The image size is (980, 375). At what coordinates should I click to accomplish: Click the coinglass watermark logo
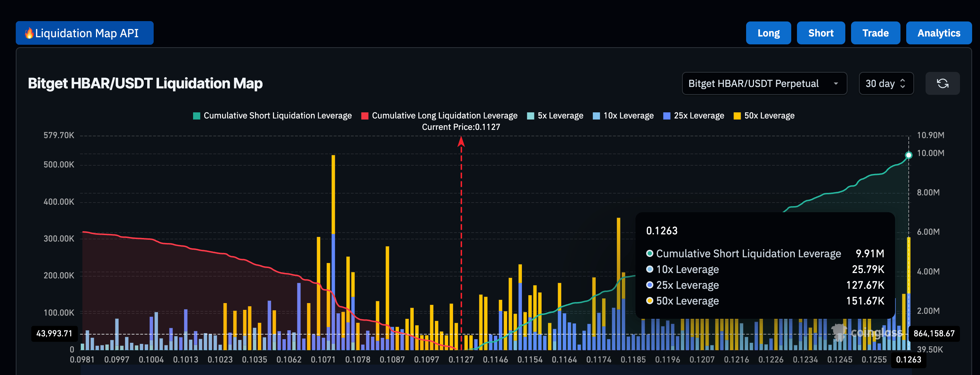click(867, 332)
